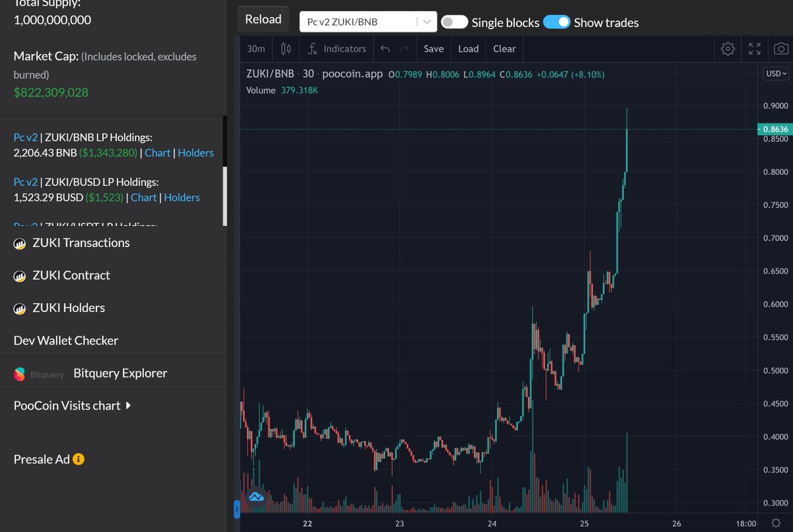Open Chart link for ZUKI/BUSD LP
Screen dimensions: 793x532
[143, 198]
